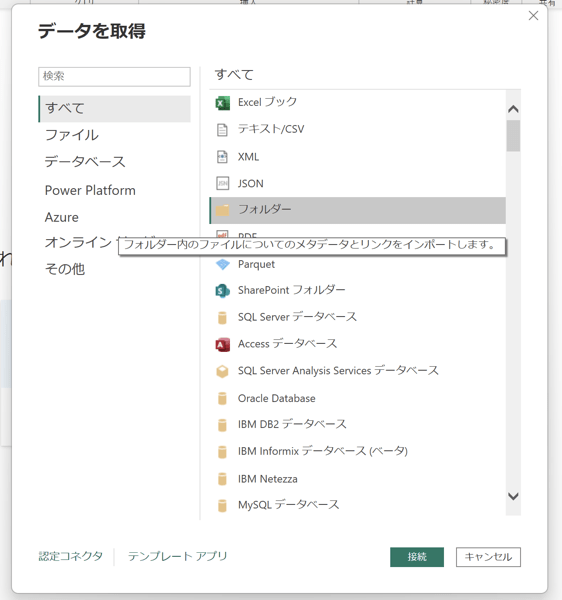The width and height of the screenshot is (562, 600).
Task: Choose the テキスト/CSV file icon
Action: click(222, 130)
